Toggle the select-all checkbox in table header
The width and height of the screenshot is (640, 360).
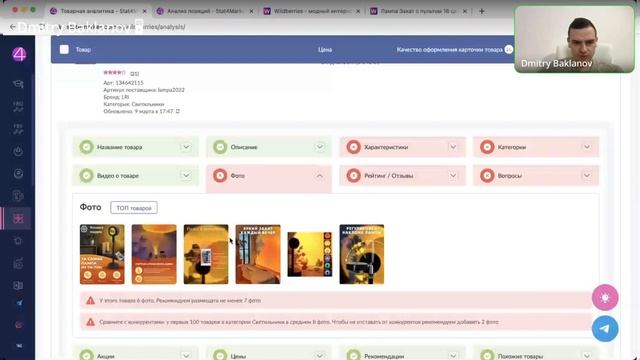click(64, 49)
